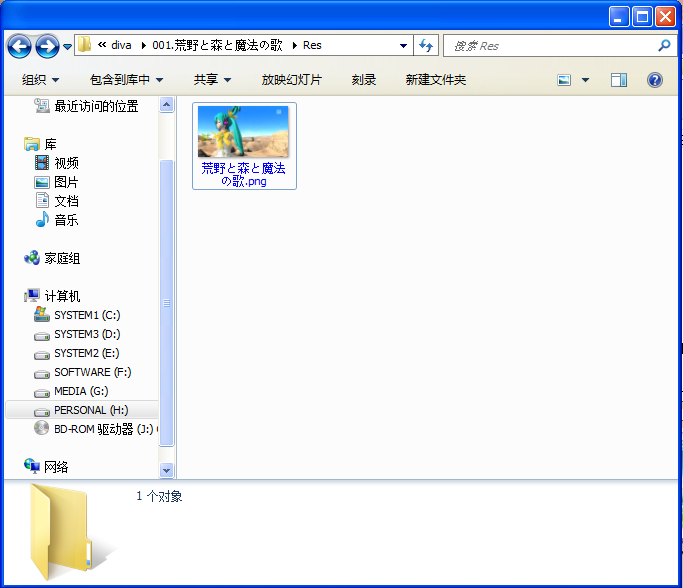Open the 组织 menu
Screen dimensions: 683x588
tap(40, 80)
